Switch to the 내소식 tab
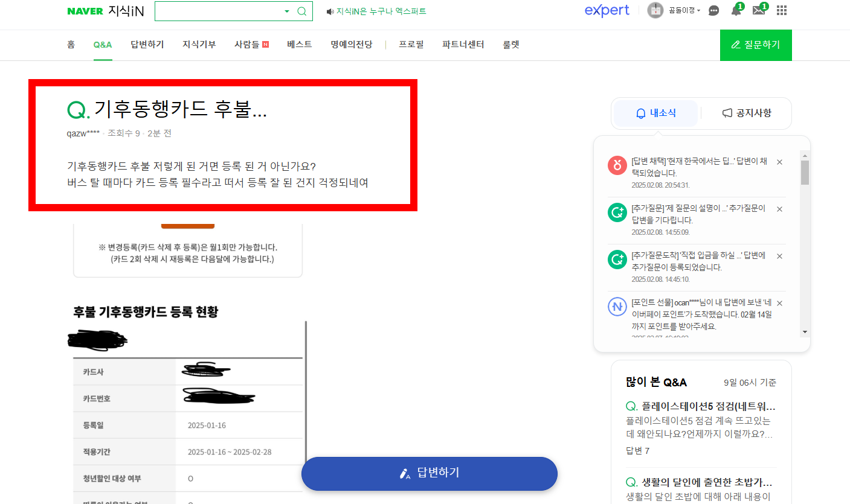The height and width of the screenshot is (504, 850). click(x=656, y=113)
